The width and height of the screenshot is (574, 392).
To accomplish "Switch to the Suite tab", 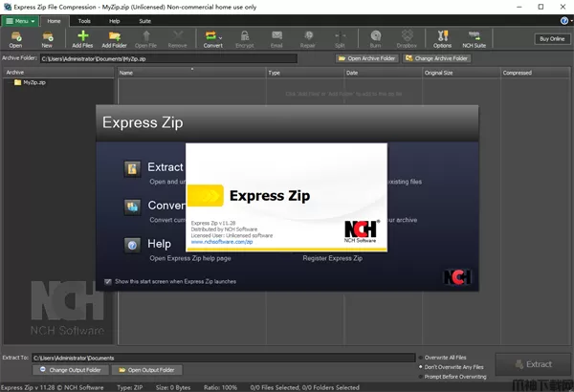I will tap(144, 19).
